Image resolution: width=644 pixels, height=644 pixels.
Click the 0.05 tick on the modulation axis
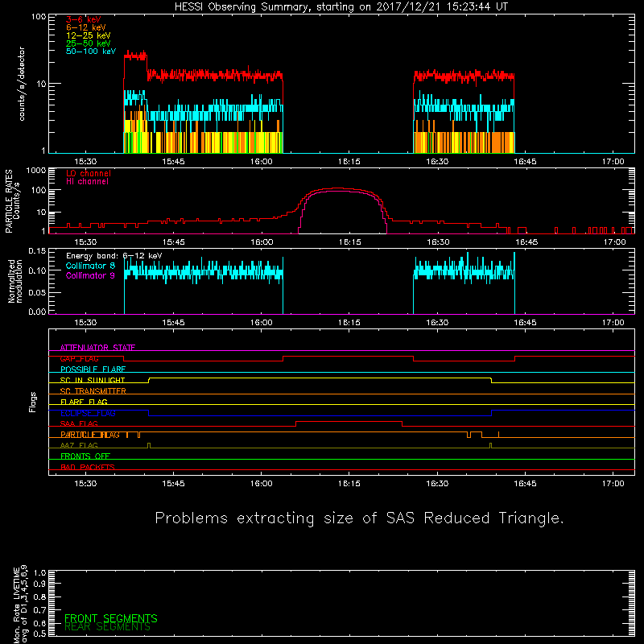pos(37,292)
